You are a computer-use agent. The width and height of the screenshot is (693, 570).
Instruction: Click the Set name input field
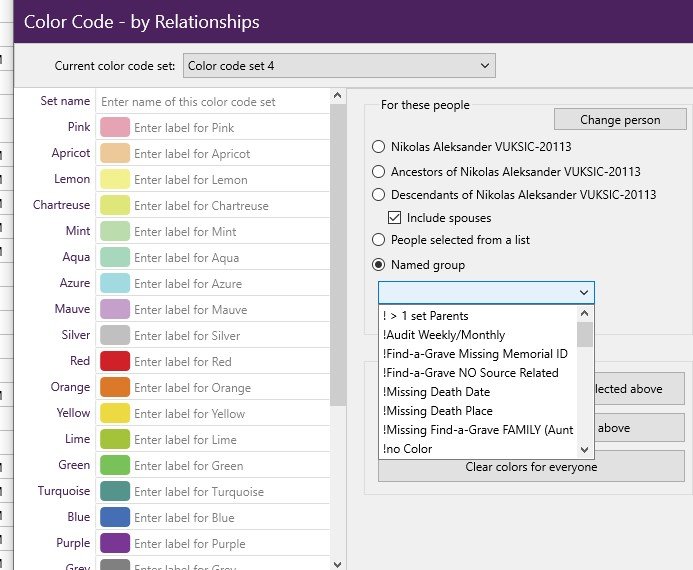tap(213, 102)
